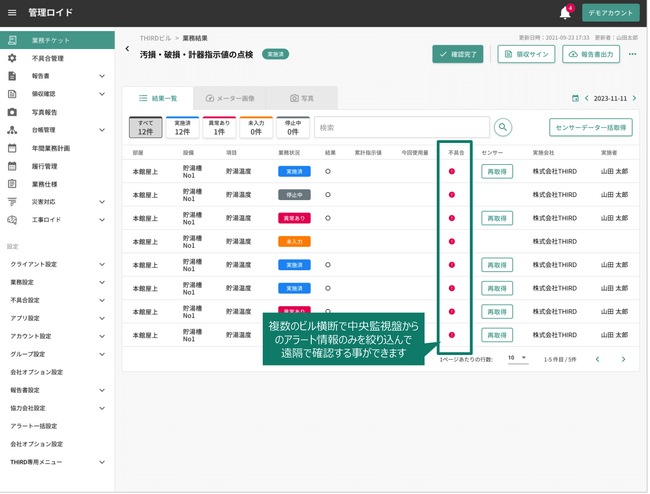650x494 pixels.
Task: Click the 不具合管理 gear icon
Action: (x=12, y=58)
